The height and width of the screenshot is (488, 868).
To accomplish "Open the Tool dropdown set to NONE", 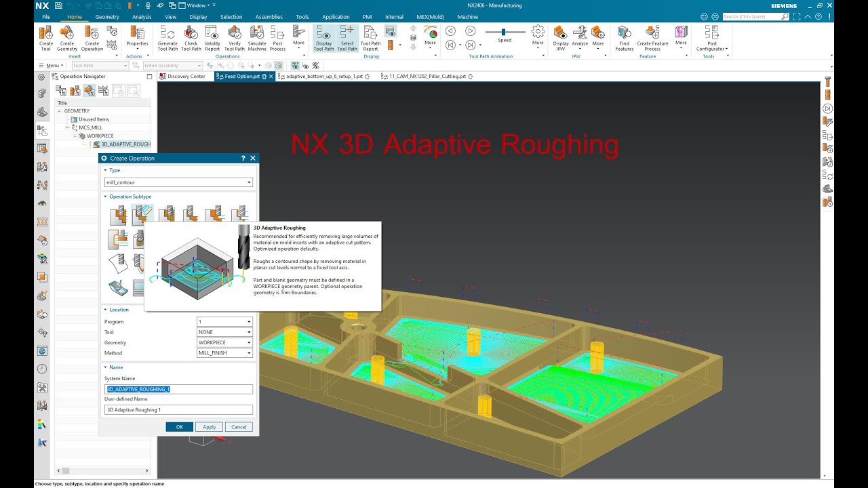I will pos(224,332).
